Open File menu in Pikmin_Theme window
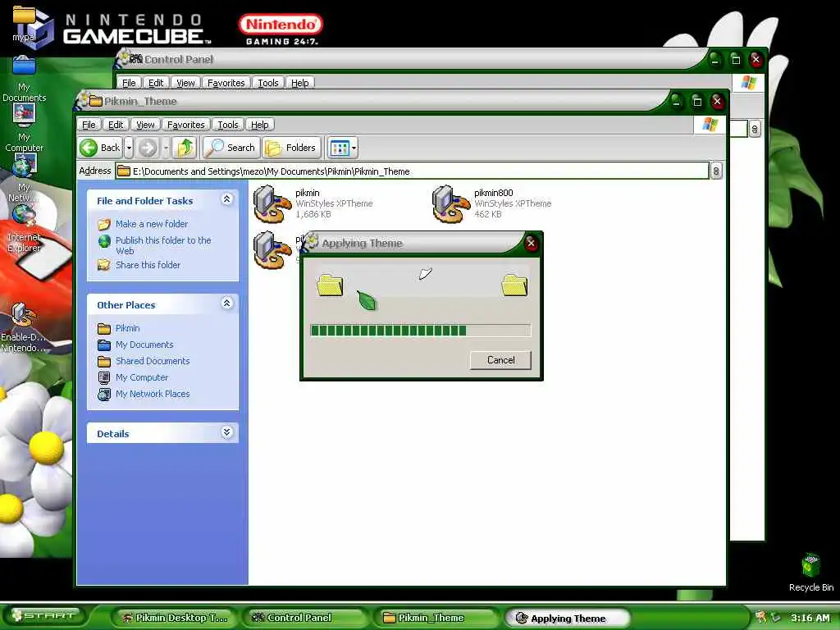This screenshot has width=840, height=630. 89,125
